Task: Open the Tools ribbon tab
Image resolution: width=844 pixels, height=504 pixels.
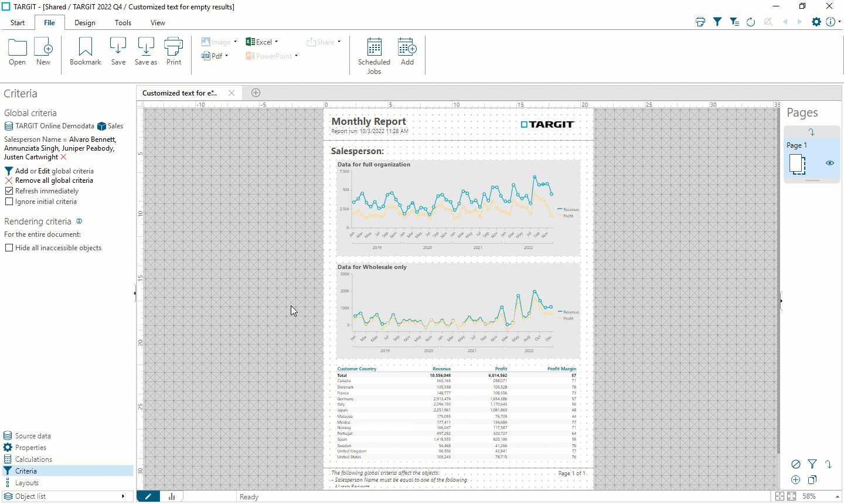Action: [x=123, y=23]
